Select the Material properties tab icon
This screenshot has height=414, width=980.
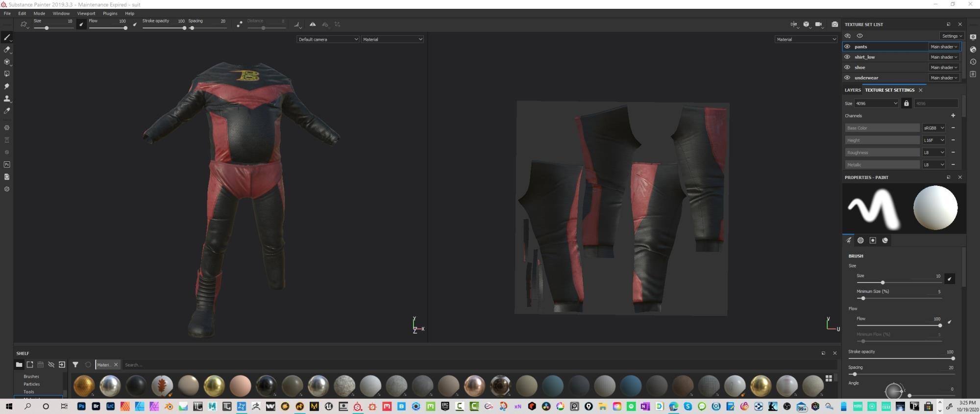(x=885, y=240)
